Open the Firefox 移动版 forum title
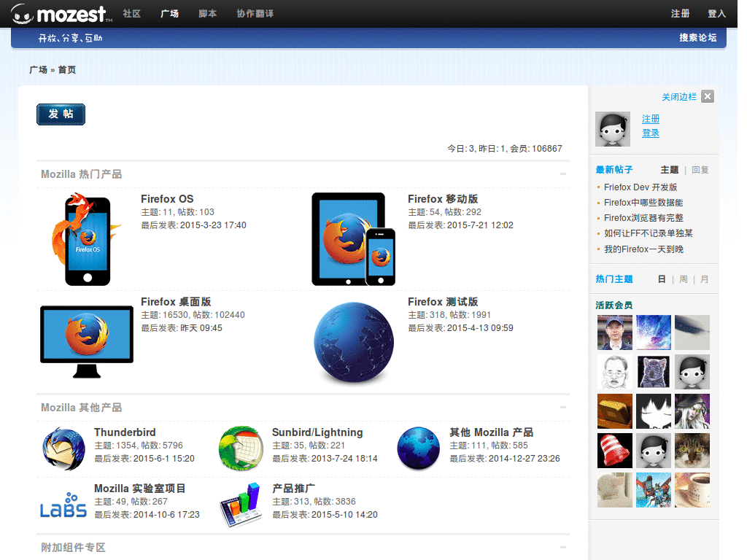The height and width of the screenshot is (560, 747). point(443,199)
